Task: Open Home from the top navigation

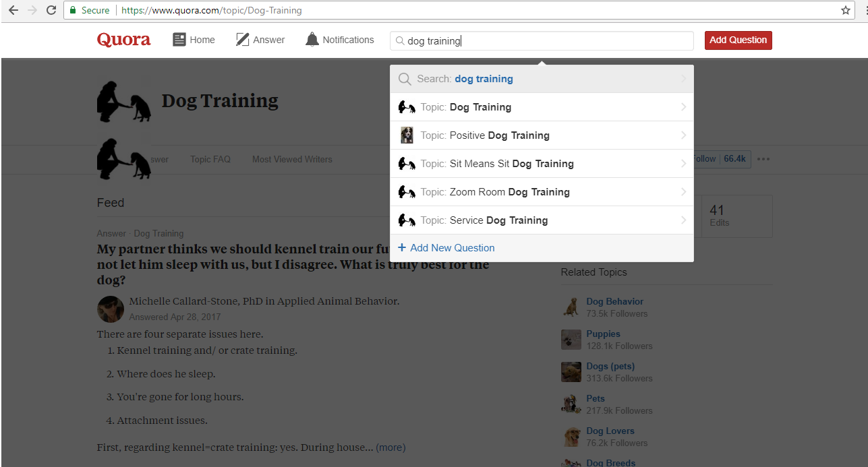Action: pos(194,40)
